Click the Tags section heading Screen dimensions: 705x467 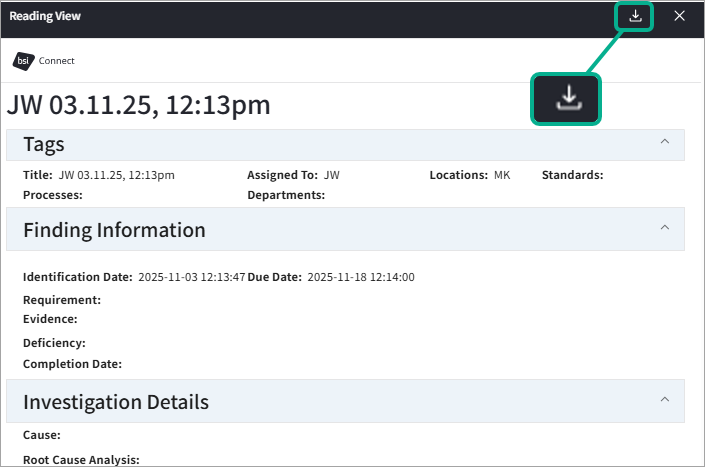click(x=44, y=145)
